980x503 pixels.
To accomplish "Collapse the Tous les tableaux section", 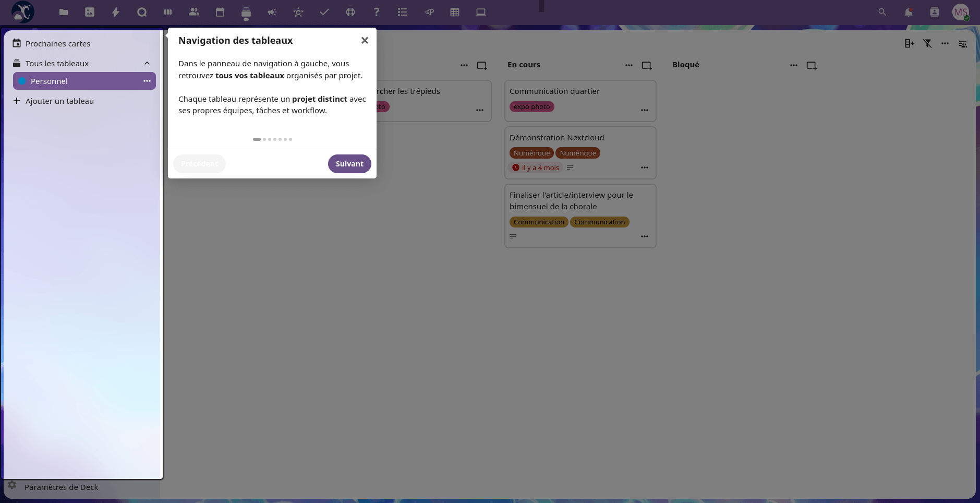I will tap(147, 64).
